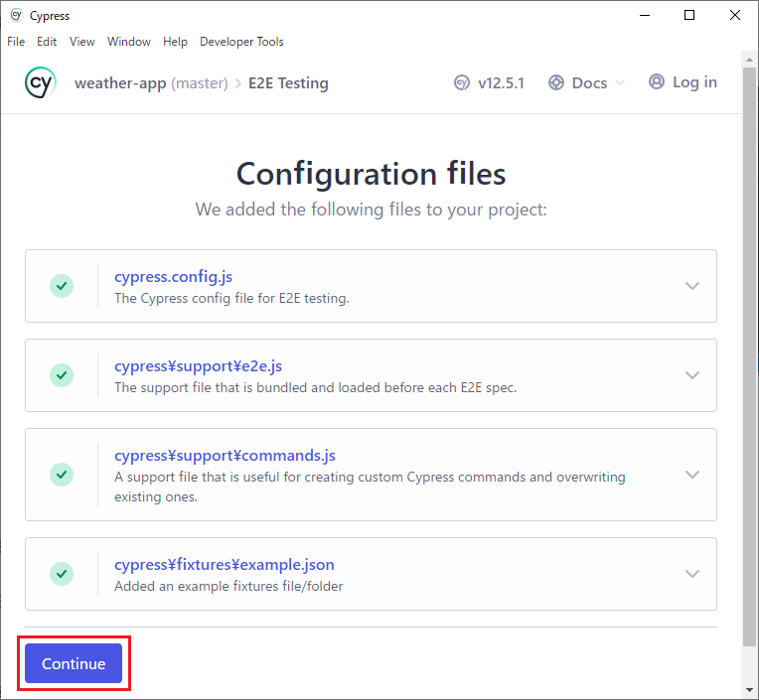Expand the cypress¥support¥e2e.js card chevron
The image size is (759, 700).
tap(692, 375)
